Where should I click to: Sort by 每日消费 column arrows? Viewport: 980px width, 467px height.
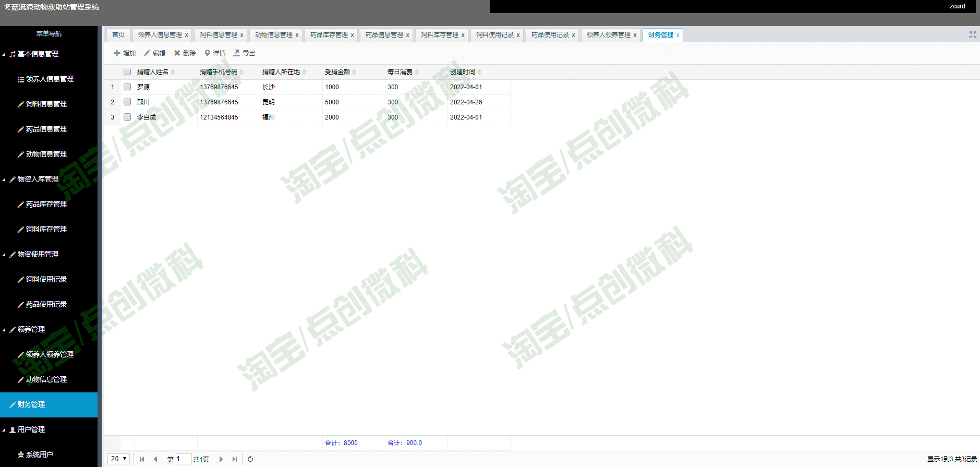(x=417, y=72)
